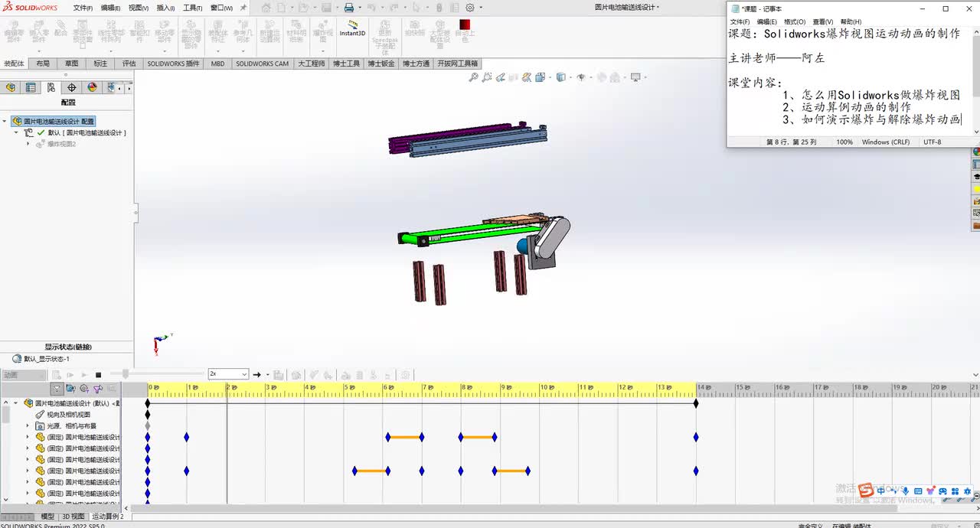This screenshot has height=528, width=980.
Task: Click the Instant3D tool
Action: (352, 28)
